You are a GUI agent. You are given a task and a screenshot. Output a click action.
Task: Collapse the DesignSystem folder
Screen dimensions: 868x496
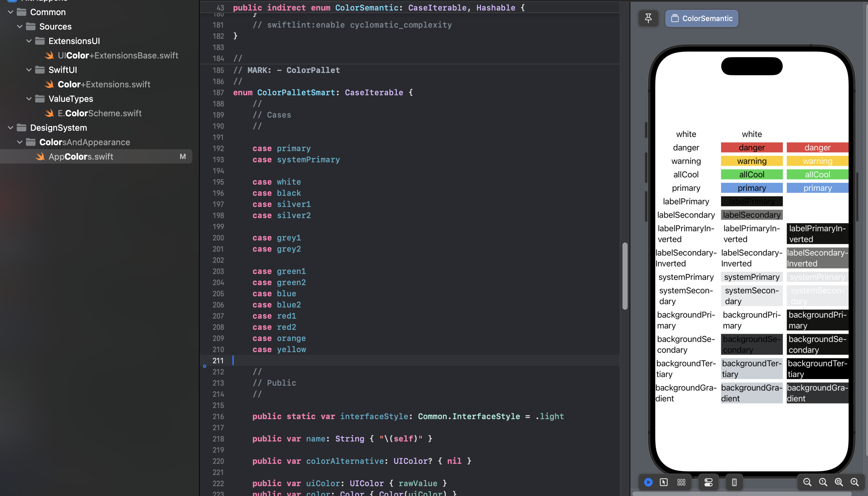point(11,128)
